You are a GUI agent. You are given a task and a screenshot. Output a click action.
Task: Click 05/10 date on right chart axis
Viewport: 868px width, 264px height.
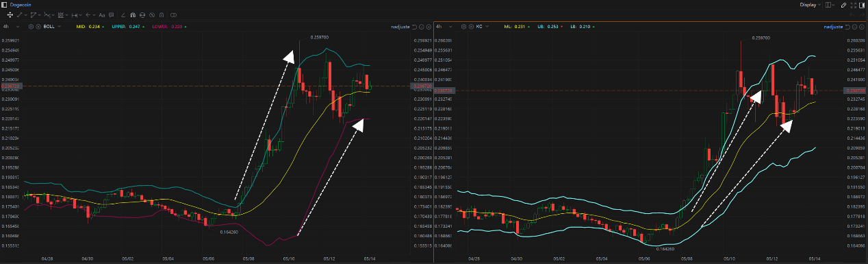pyautogui.click(x=729, y=259)
